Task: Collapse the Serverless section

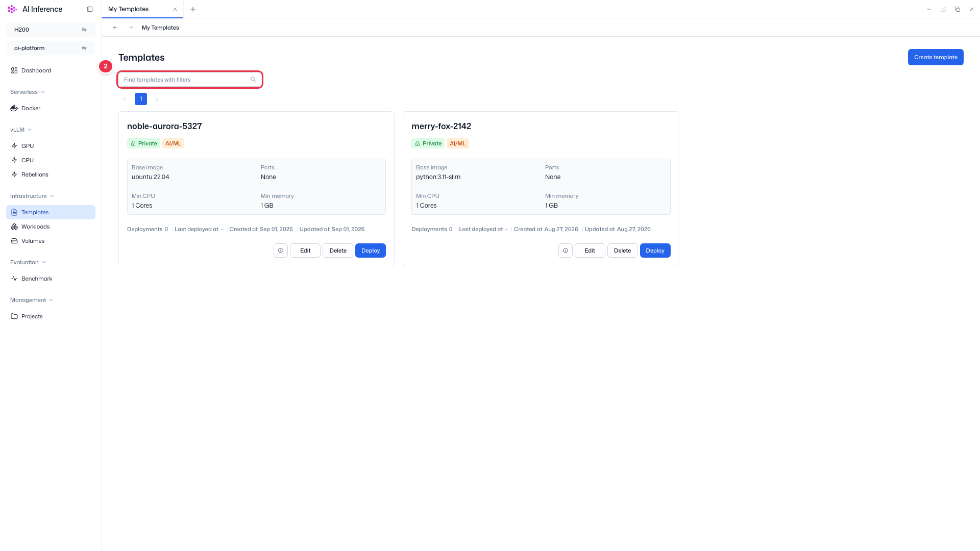Action: tap(28, 92)
